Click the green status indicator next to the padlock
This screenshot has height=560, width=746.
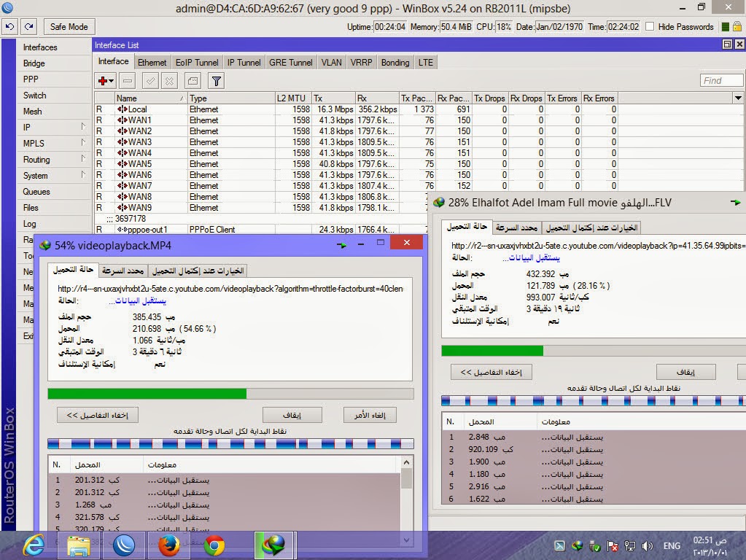pyautogui.click(x=726, y=27)
